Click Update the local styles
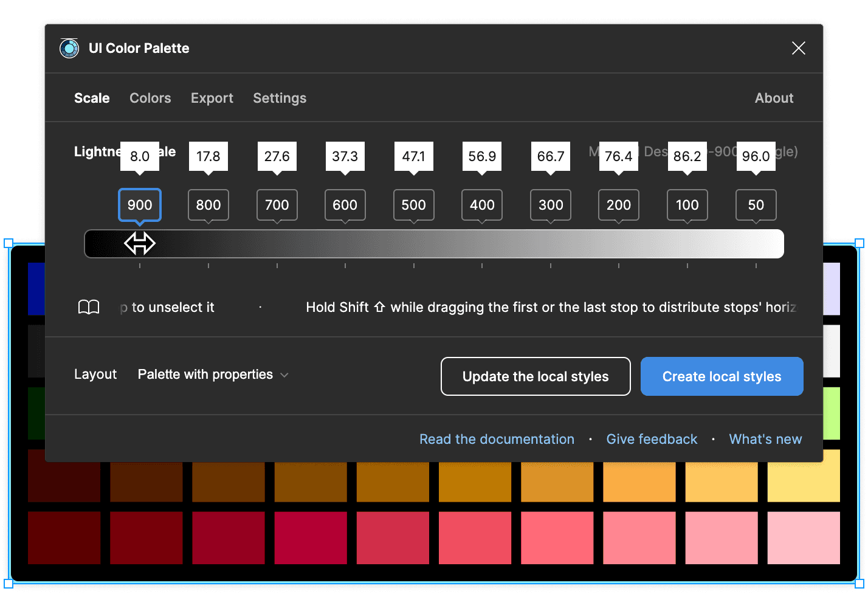 [x=536, y=376]
